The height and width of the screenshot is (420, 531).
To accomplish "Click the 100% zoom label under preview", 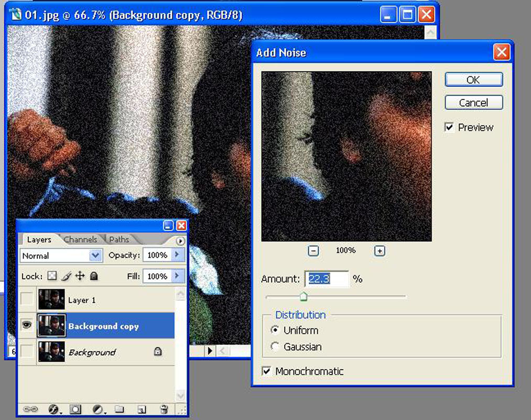I will [346, 250].
